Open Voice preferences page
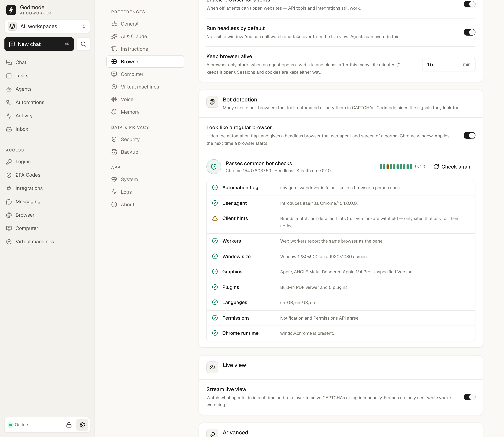The height and width of the screenshot is (437, 504). point(145,99)
